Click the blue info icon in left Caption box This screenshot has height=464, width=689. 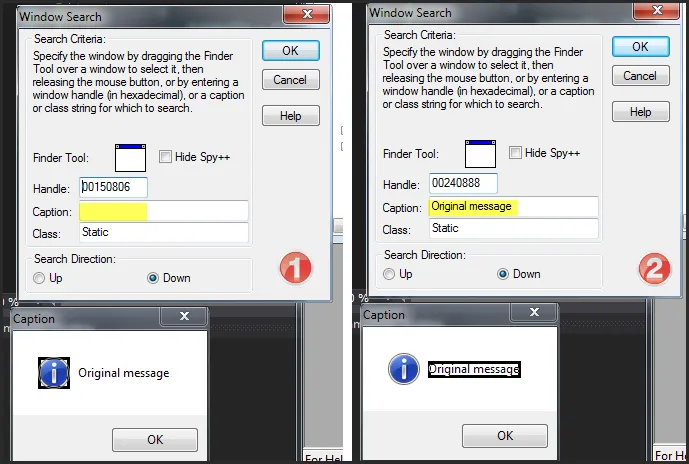pyautogui.click(x=54, y=373)
